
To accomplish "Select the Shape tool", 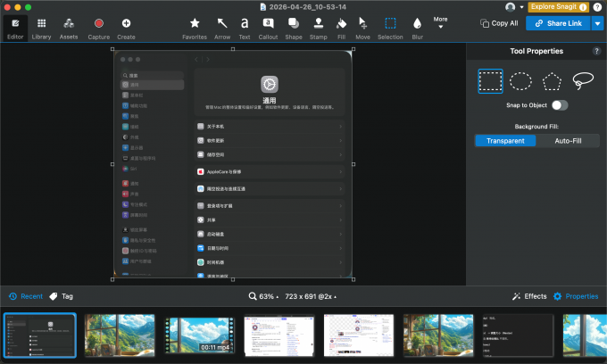I will pyautogui.click(x=294, y=29).
